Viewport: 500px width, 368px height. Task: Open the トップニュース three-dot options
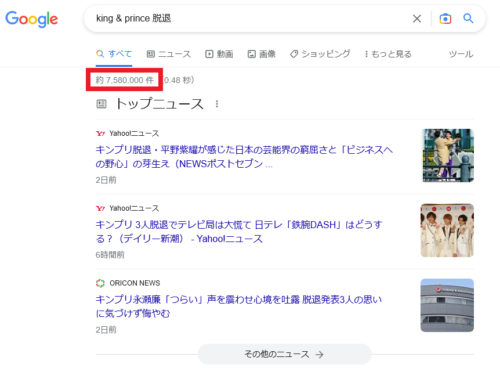(217, 104)
